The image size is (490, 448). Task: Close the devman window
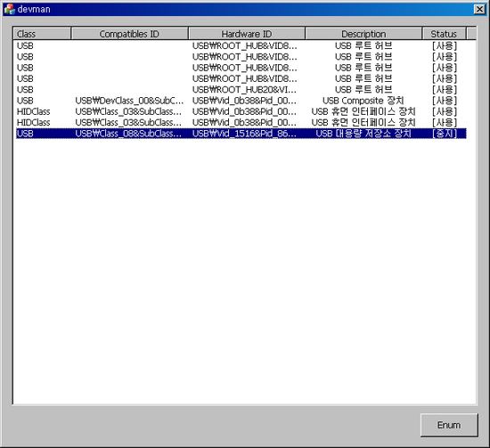tap(479, 9)
